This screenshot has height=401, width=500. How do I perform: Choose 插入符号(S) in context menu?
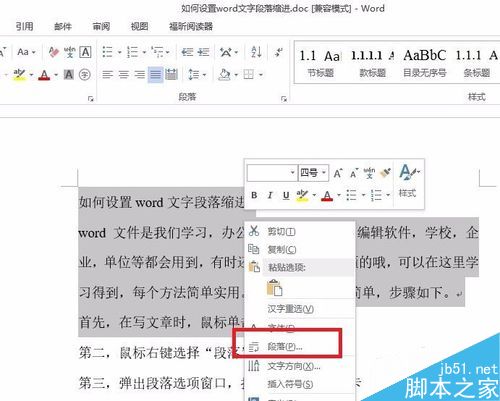point(300,384)
